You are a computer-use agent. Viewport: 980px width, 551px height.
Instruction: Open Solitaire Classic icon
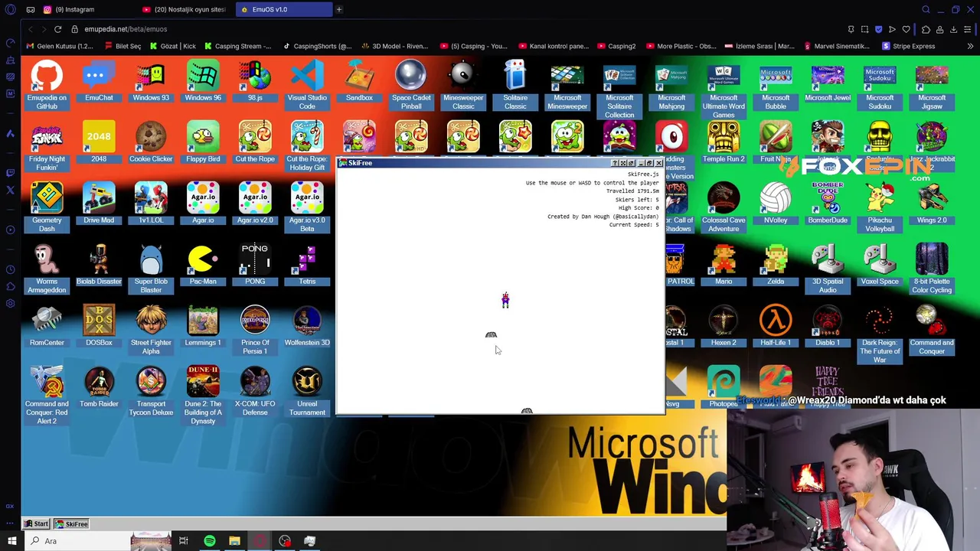(x=515, y=85)
